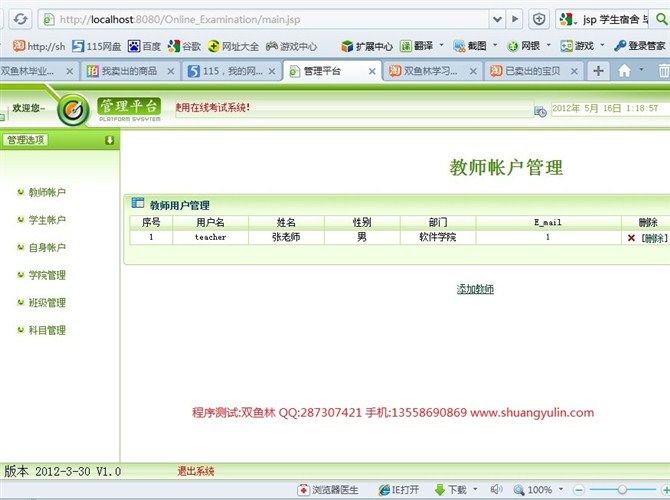Click the 添加教师 link
Screen dimensions: 670x500
click(475, 289)
